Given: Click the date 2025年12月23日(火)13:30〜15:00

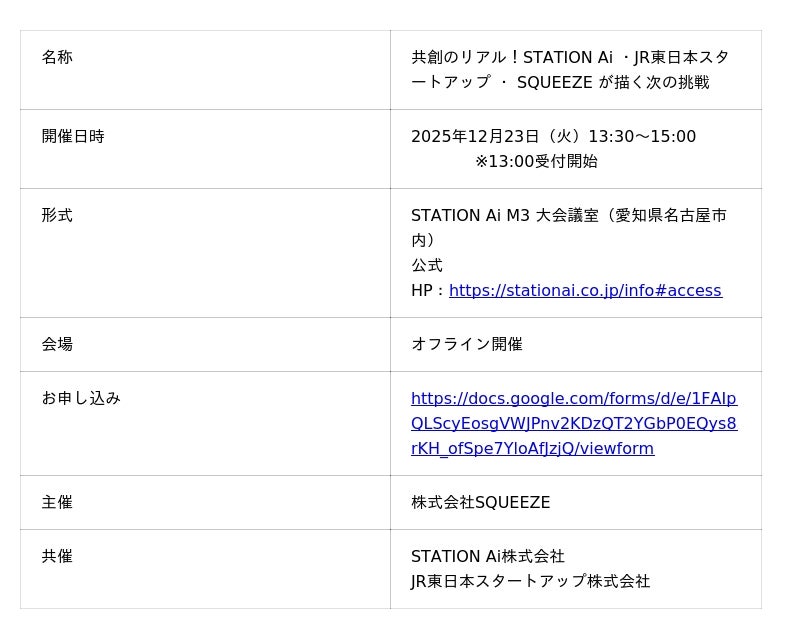Looking at the screenshot, I should click(553, 137).
